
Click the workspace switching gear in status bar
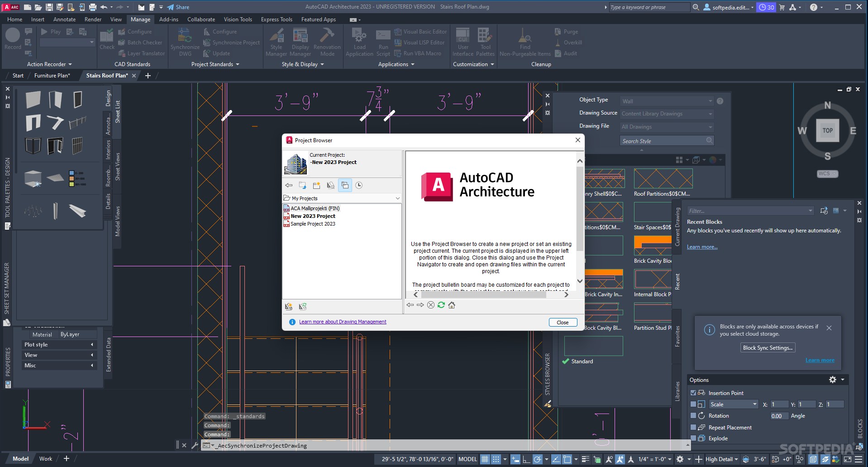[680, 459]
